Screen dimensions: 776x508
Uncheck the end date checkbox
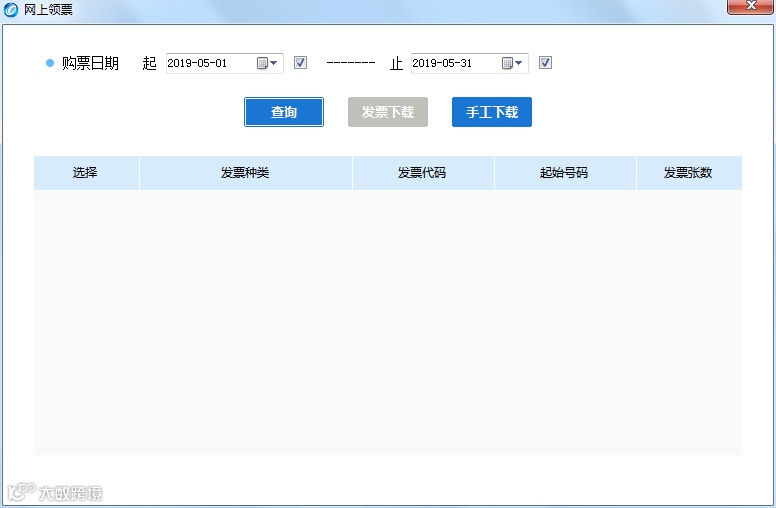point(545,62)
